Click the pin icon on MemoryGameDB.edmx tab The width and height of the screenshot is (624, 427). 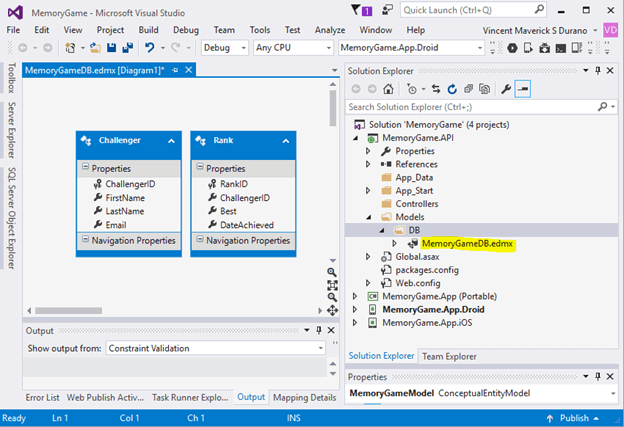(175, 70)
